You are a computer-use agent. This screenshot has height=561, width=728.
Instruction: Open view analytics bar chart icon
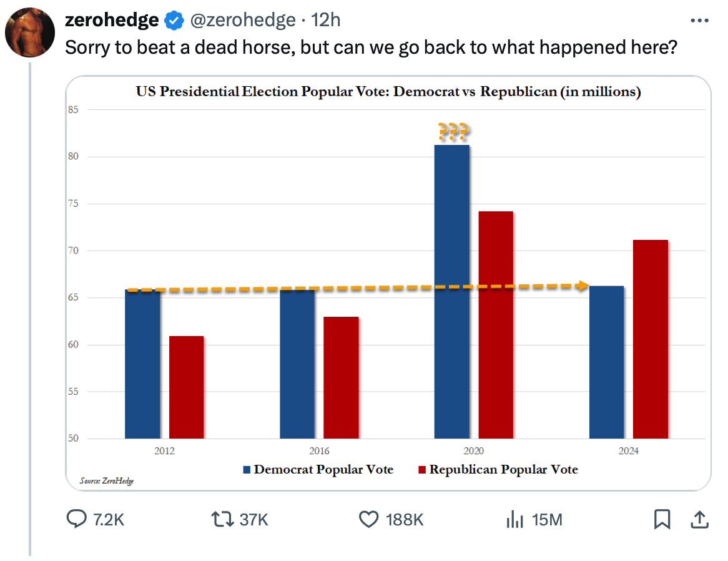[514, 519]
